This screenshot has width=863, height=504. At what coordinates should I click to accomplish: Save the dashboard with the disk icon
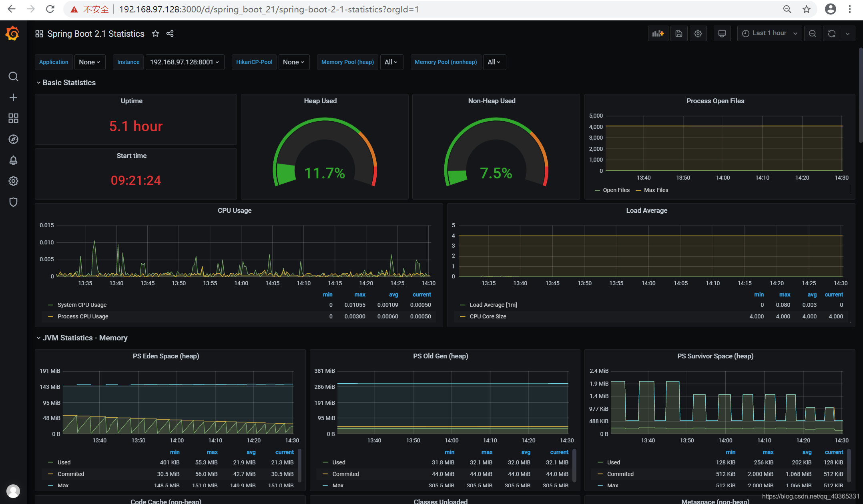[679, 34]
